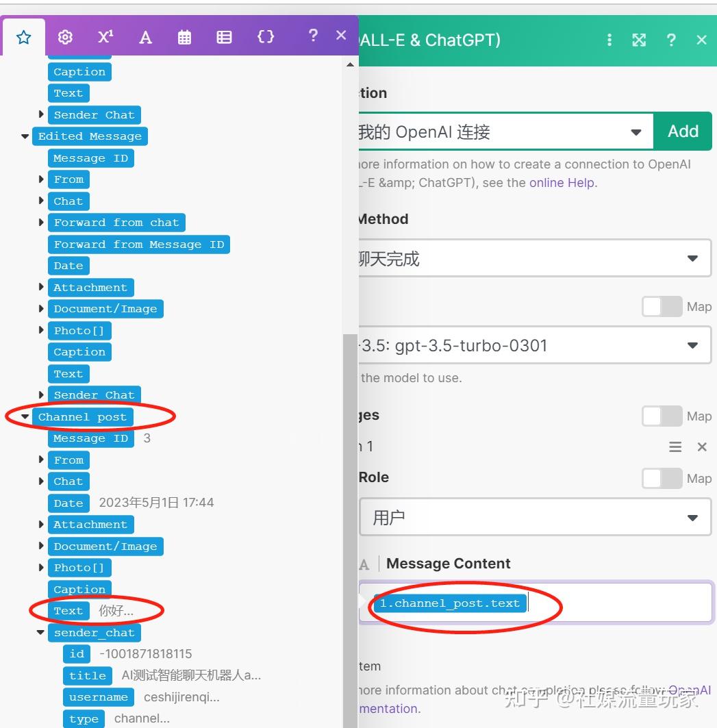717x728 pixels.
Task: Open the Role dropdown showing 用户
Action: click(x=536, y=517)
